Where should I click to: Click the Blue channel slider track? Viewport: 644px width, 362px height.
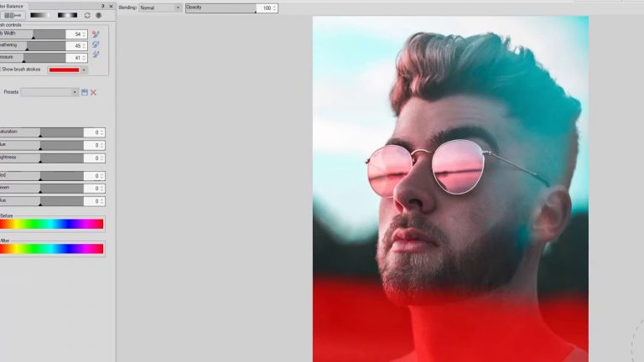(41, 201)
